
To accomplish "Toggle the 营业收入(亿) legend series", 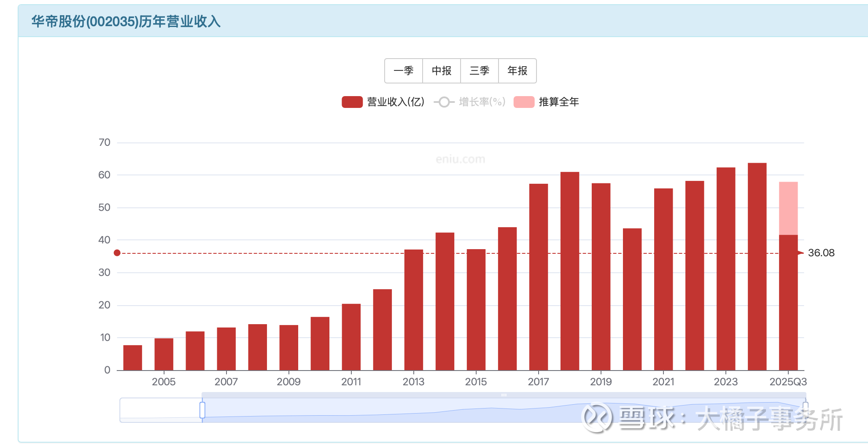I will 383,102.
